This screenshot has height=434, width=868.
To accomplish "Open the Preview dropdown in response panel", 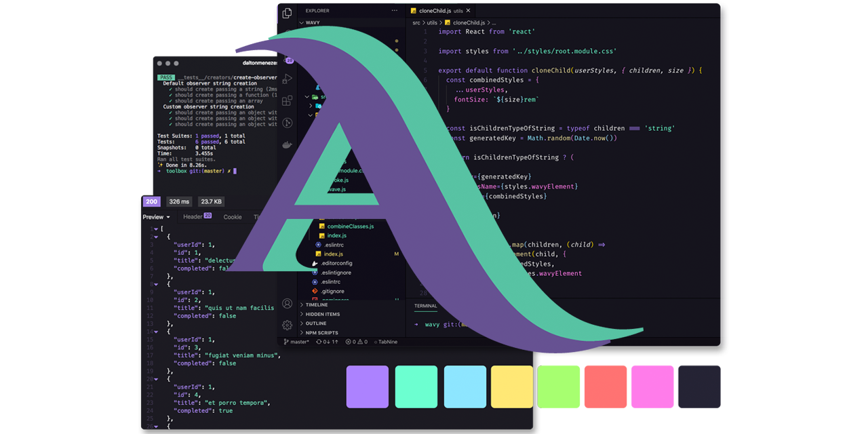I will coord(157,217).
